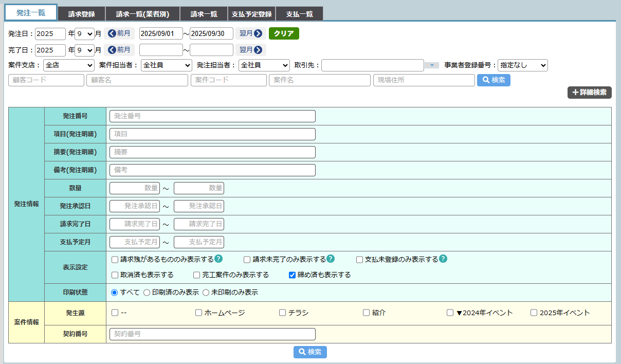621x364 pixels.
Task: Enable 取消済も表示する checkbox
Action: [115, 275]
